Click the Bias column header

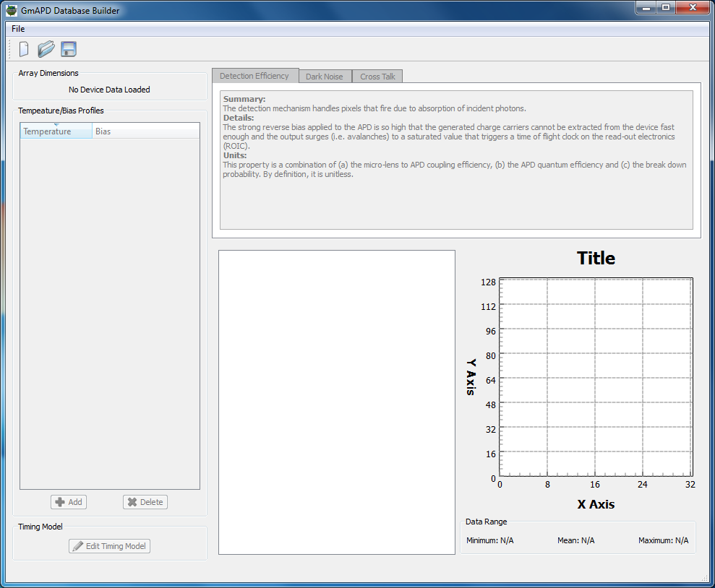(145, 131)
